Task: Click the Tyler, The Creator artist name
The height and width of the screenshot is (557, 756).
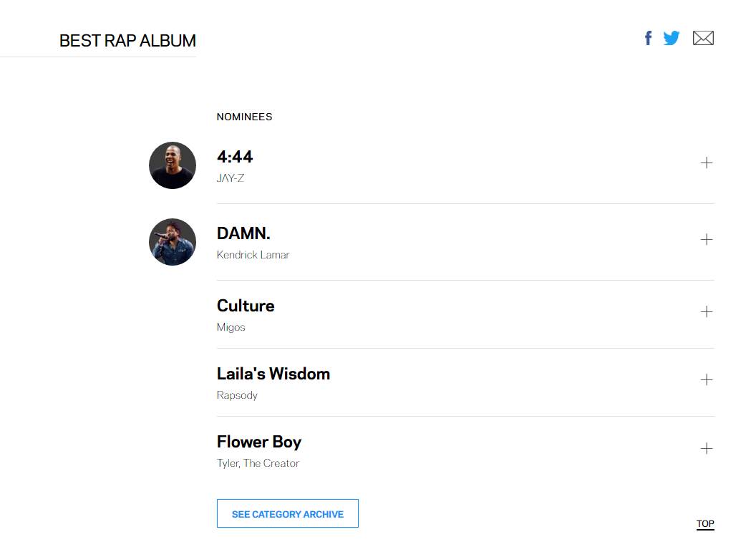Action: (258, 463)
